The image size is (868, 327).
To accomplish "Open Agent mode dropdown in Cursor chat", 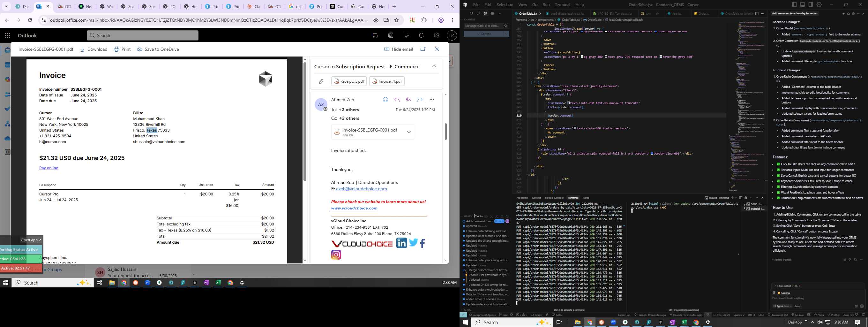I will [782, 306].
